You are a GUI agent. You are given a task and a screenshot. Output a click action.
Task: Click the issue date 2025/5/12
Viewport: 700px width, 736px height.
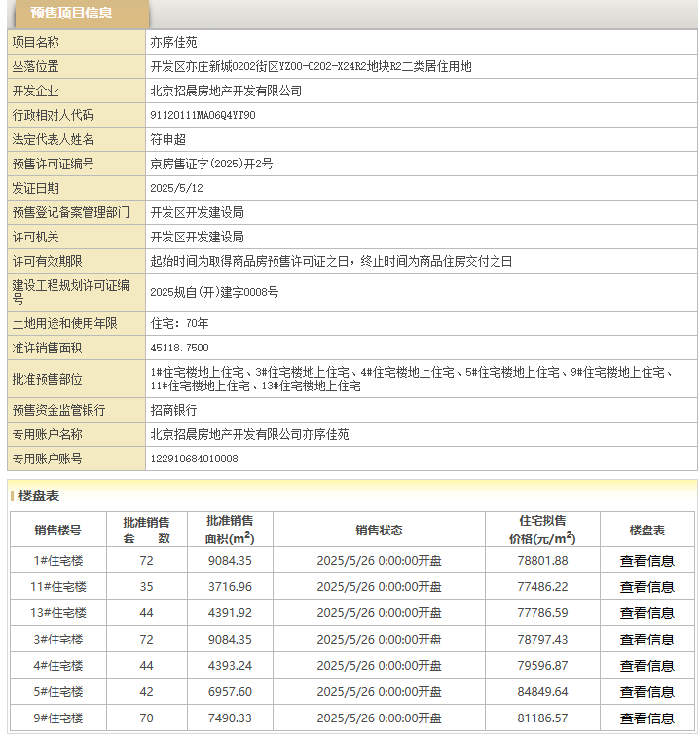click(x=176, y=188)
